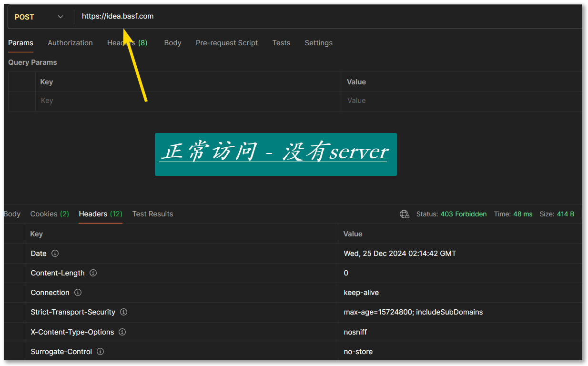
Task: Click info icon beside Strict-Transport-Security
Action: coord(123,312)
